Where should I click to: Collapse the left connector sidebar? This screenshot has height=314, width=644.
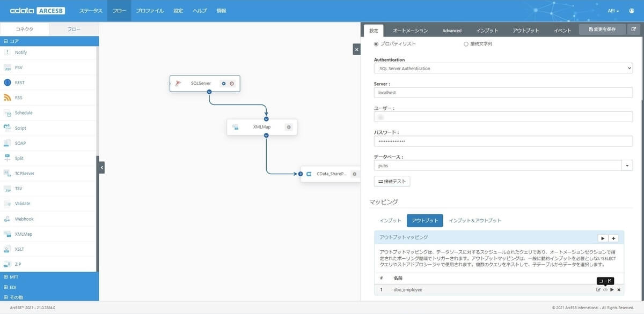click(102, 168)
